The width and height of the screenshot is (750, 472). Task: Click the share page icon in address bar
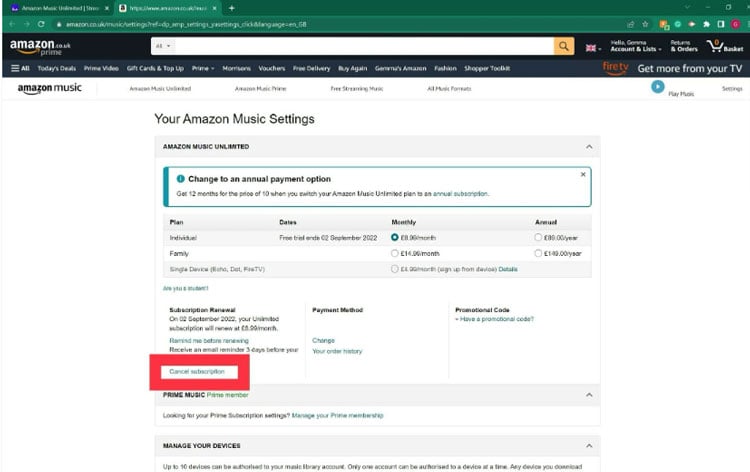pyautogui.click(x=630, y=24)
